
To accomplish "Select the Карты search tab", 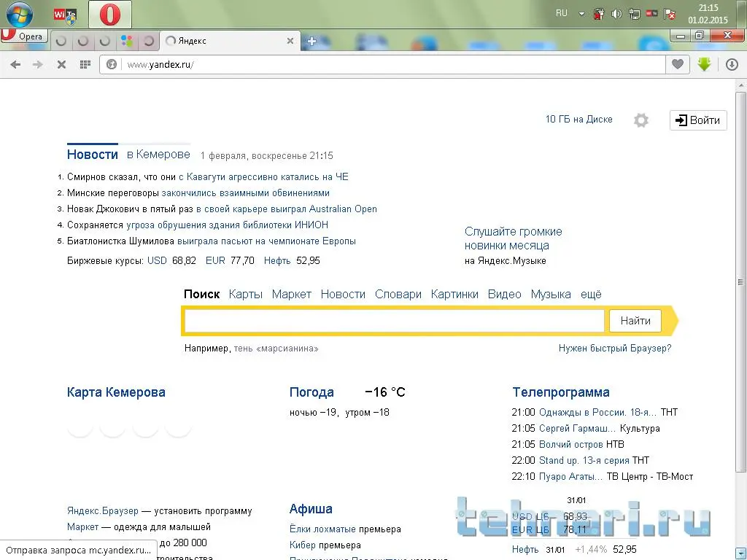I will pyautogui.click(x=246, y=295).
